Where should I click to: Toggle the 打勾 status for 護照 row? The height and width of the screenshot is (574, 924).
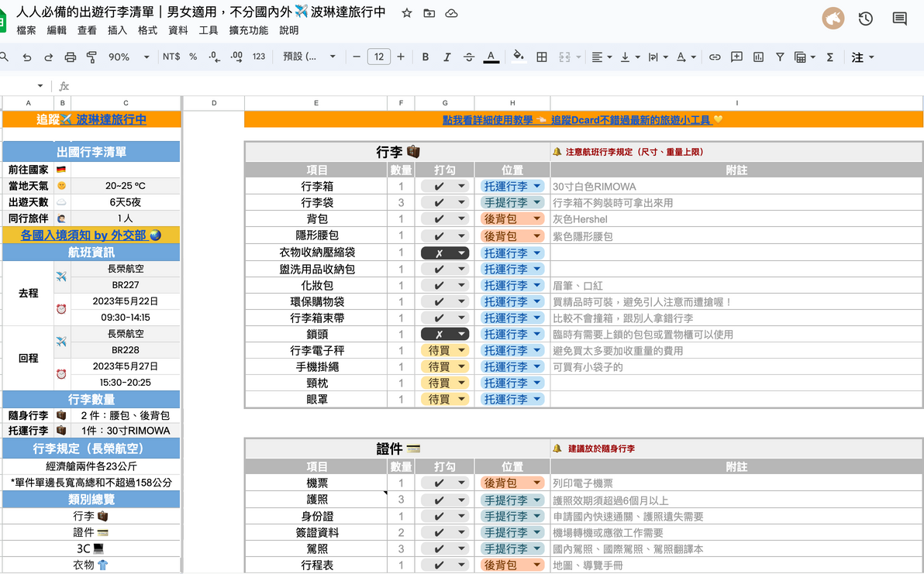click(445, 500)
